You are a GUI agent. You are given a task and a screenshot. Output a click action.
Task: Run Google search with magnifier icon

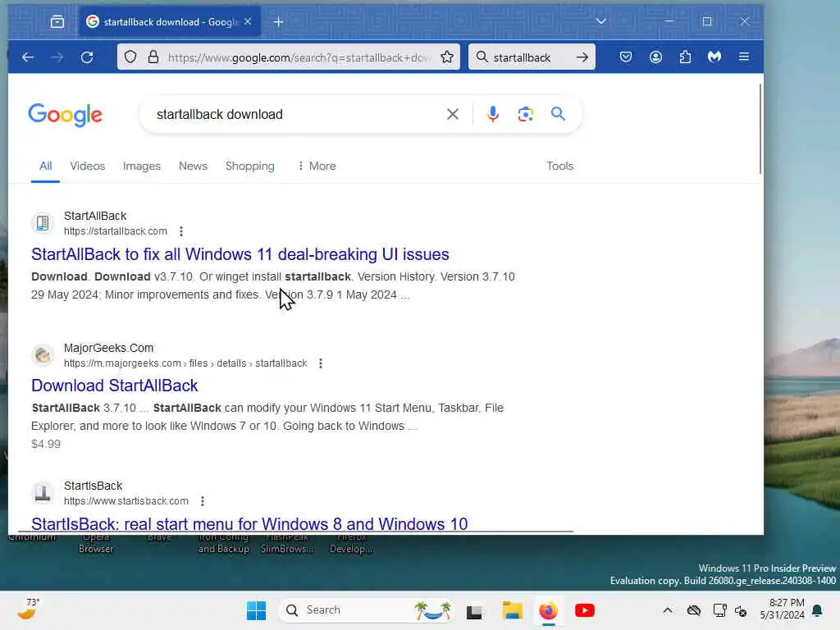[558, 113]
